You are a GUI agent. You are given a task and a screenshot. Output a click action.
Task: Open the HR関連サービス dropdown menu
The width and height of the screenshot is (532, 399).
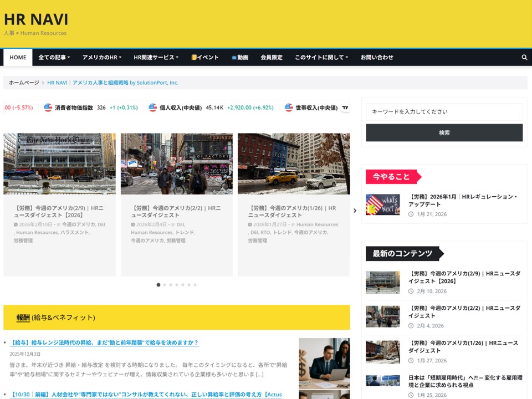pyautogui.click(x=156, y=57)
